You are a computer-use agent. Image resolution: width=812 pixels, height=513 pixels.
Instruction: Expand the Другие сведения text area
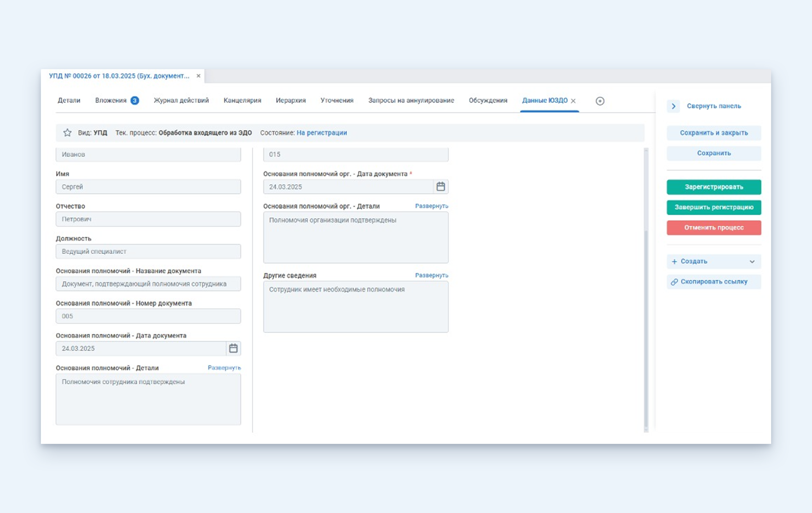(431, 275)
